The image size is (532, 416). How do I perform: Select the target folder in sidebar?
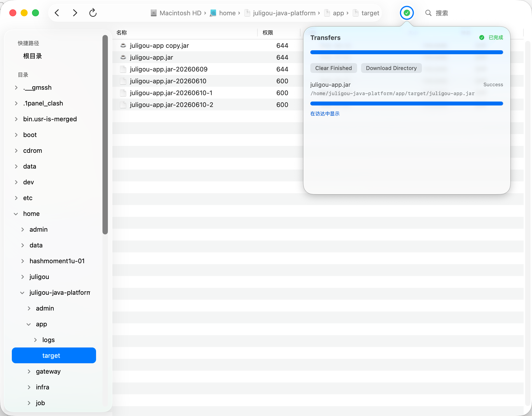[54, 355]
